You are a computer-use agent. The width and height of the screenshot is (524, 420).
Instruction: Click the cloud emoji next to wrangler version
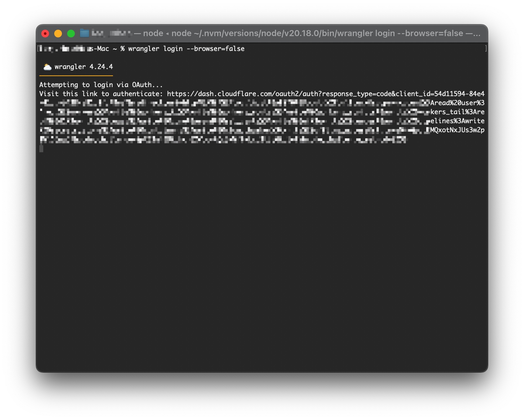47,67
